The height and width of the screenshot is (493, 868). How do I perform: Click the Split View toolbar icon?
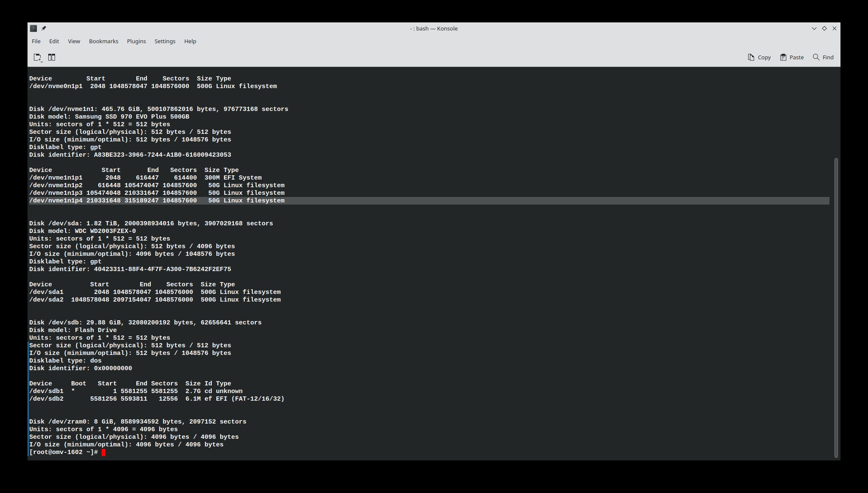tap(52, 57)
